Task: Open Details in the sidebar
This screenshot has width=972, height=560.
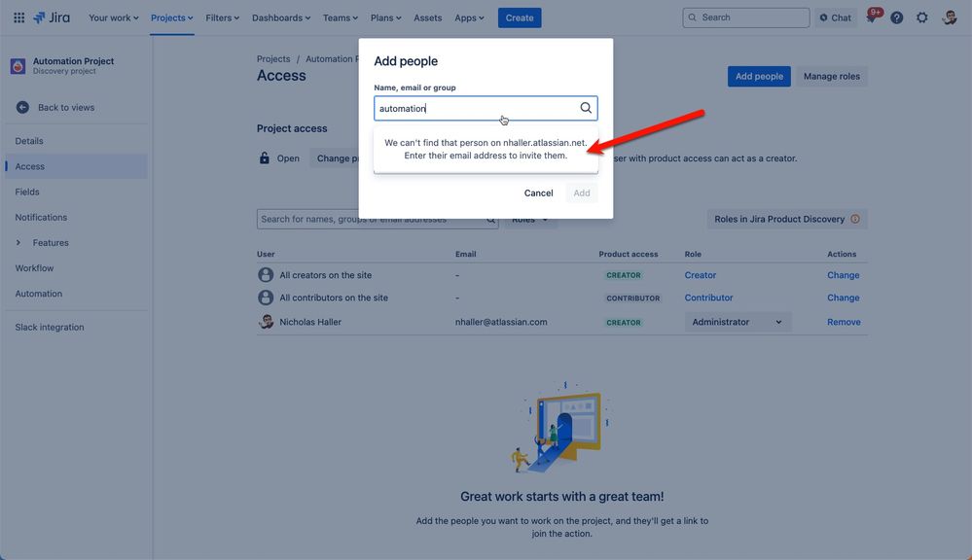Action: click(29, 141)
